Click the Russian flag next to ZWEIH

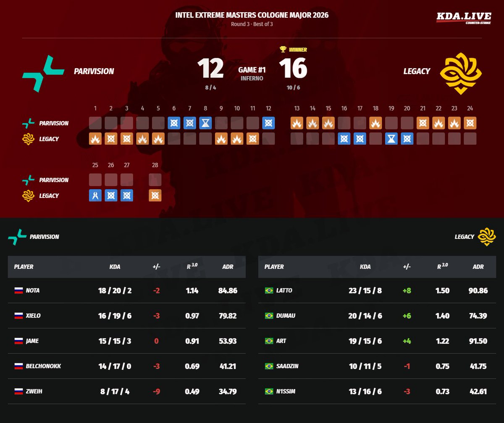pos(18,391)
